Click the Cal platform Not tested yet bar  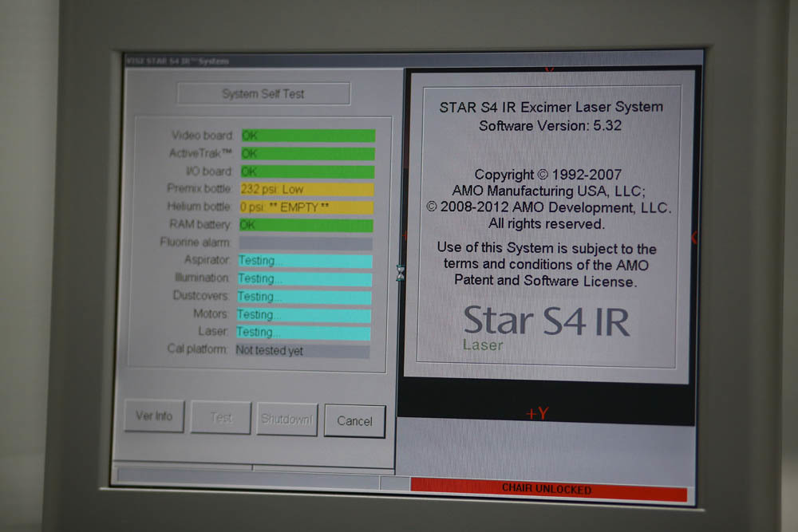tap(302, 351)
